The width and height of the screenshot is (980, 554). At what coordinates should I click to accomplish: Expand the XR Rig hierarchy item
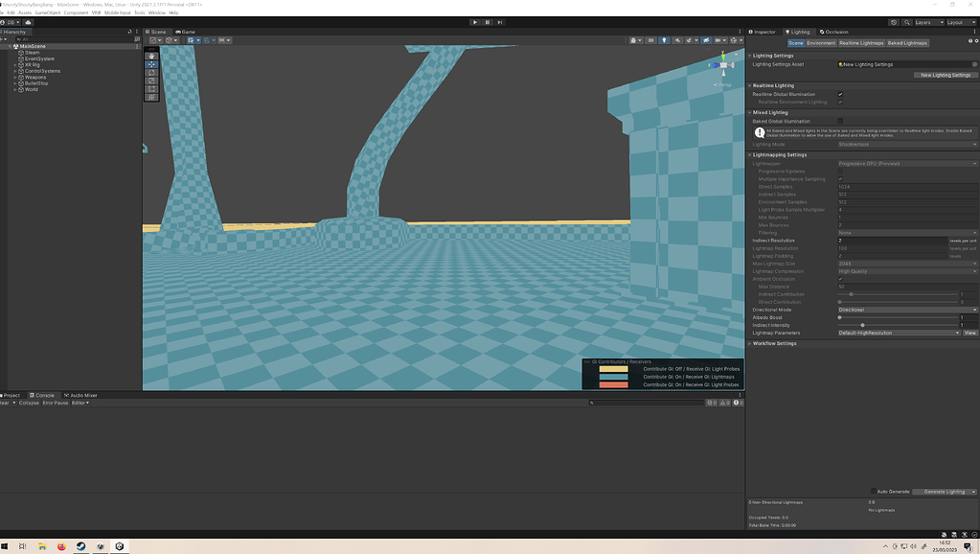point(15,65)
